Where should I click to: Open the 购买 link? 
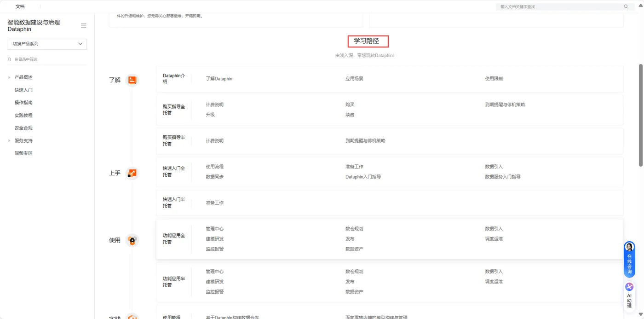350,104
